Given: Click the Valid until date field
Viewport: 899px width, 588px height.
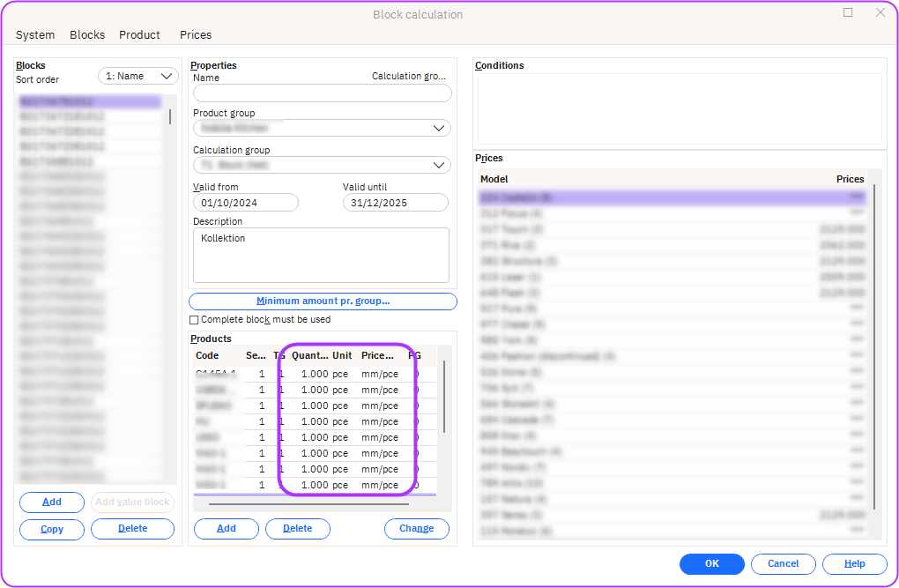Looking at the screenshot, I should pos(396,203).
